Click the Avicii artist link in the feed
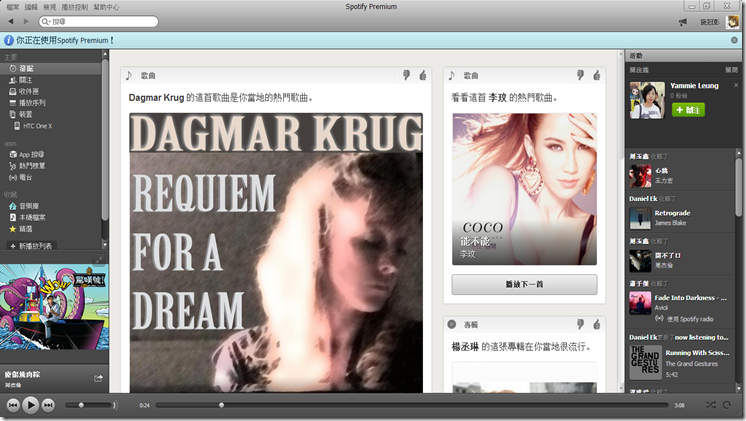This screenshot has height=421, width=746. tap(661, 308)
